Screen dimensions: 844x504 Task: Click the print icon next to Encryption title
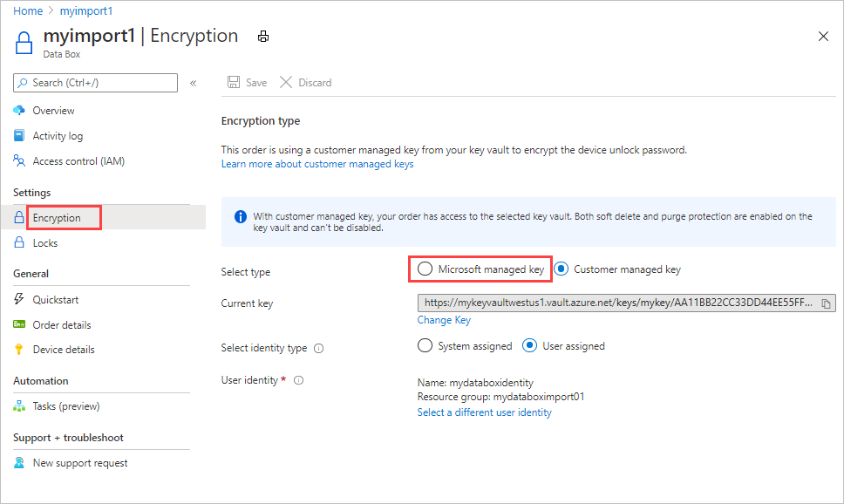(263, 37)
